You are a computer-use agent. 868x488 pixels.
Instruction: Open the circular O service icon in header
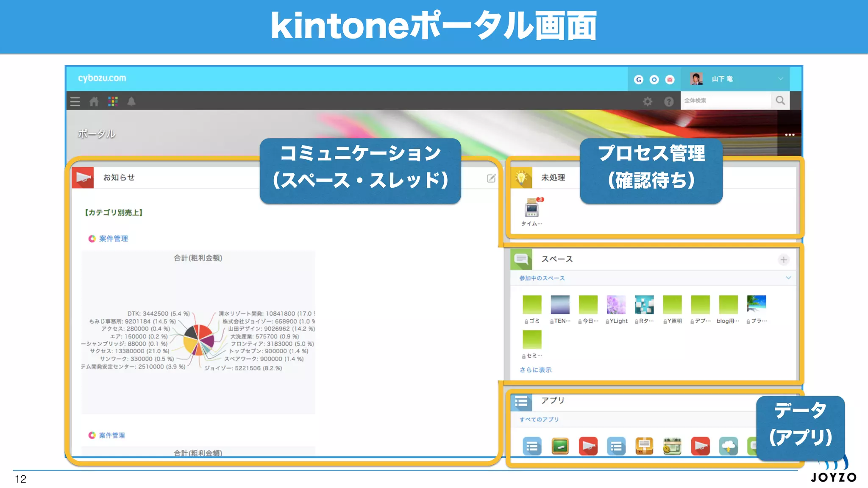coord(654,79)
